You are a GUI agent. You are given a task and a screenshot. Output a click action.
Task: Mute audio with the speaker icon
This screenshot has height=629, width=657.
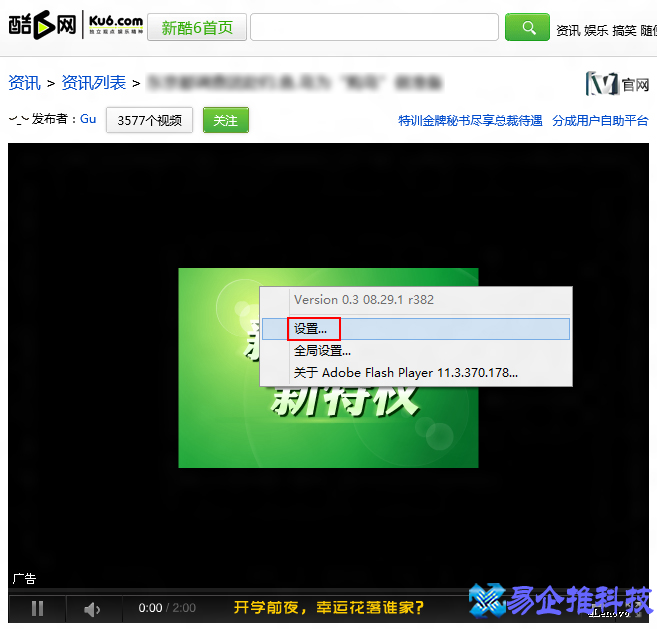click(92, 609)
